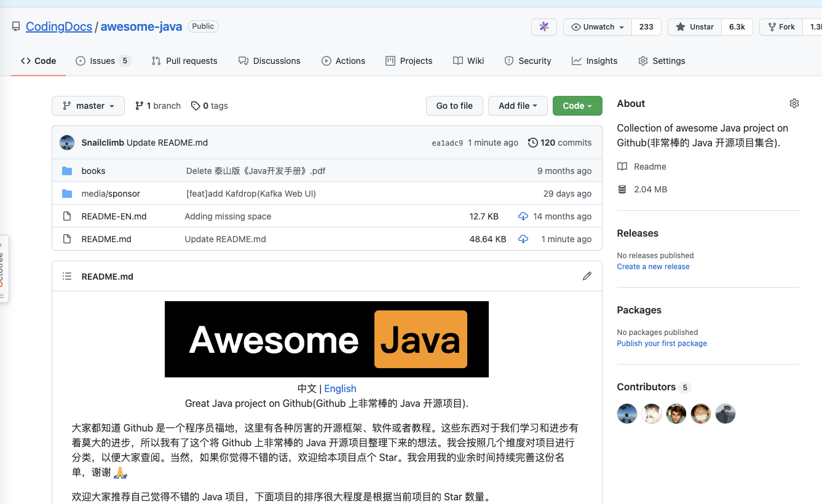Open commit ea1adc9 details
The width and height of the screenshot is (822, 504).
pos(447,143)
